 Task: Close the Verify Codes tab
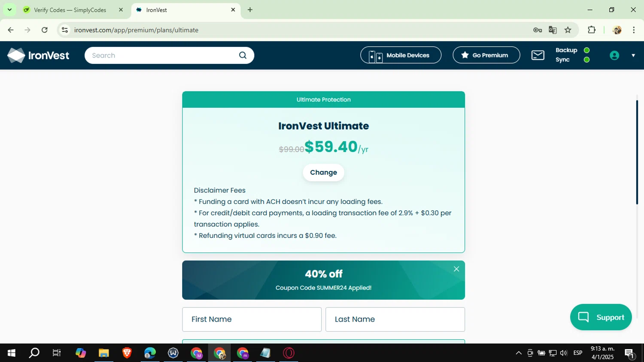121,10
